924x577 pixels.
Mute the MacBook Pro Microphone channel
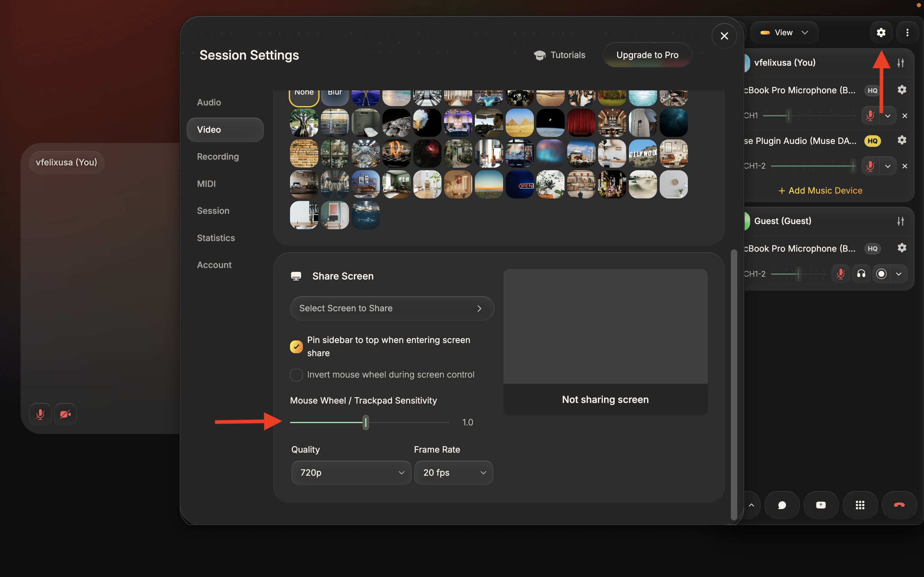point(870,115)
